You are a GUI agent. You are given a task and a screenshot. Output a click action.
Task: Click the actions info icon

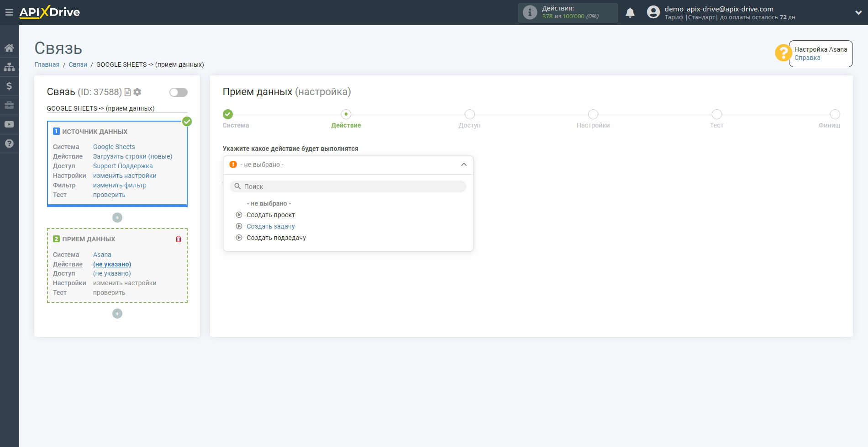pos(530,12)
